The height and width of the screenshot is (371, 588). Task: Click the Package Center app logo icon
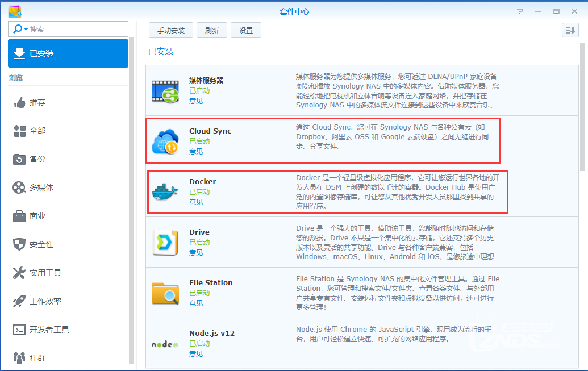point(15,11)
